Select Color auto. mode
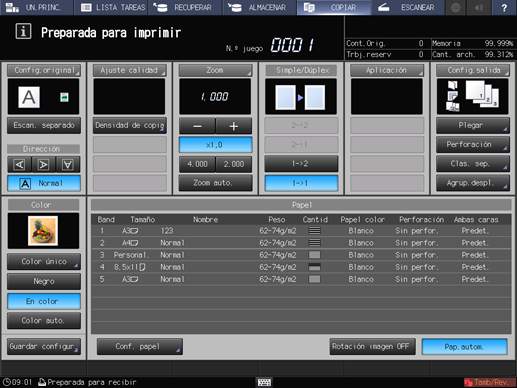Viewport: 517px width, 388px height. 44,321
